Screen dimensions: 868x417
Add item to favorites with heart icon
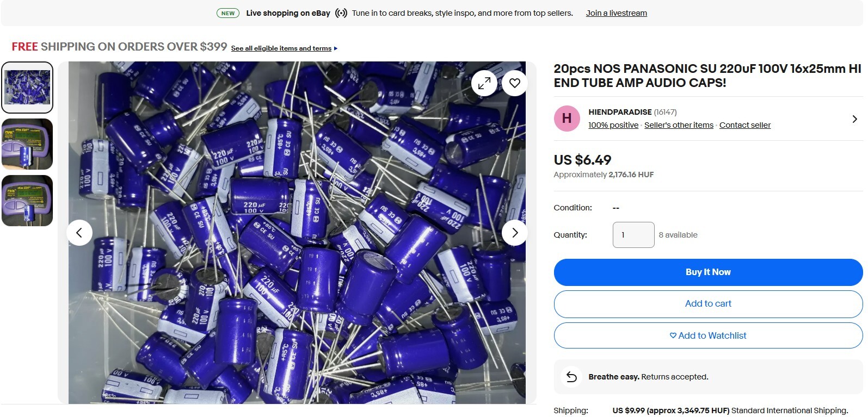pyautogui.click(x=514, y=83)
